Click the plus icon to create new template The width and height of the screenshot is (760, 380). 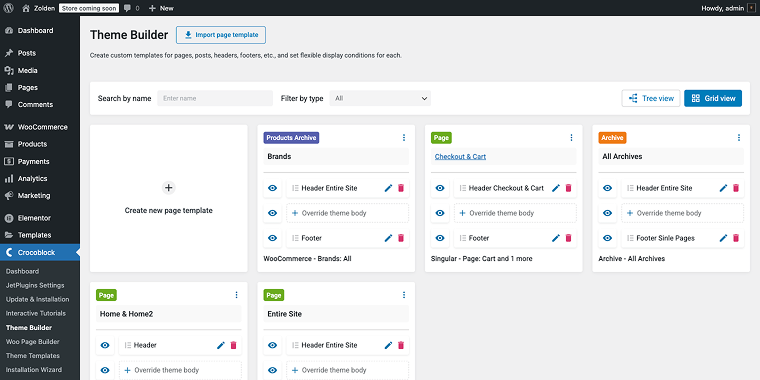(168, 188)
